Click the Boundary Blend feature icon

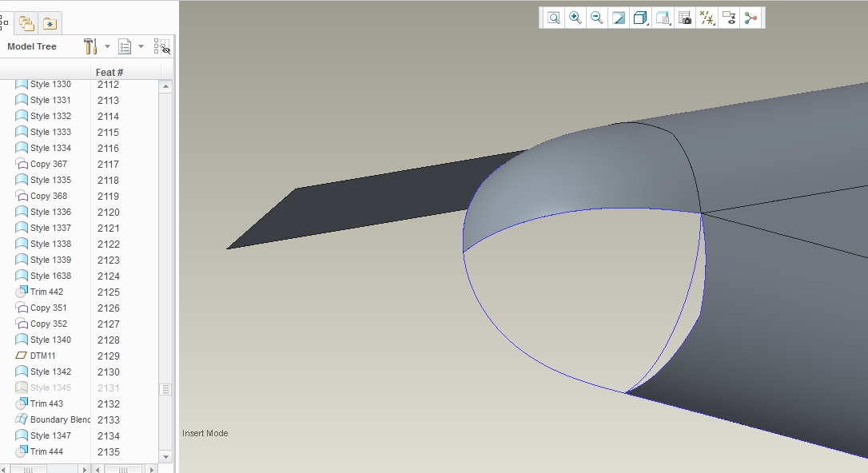(21, 419)
